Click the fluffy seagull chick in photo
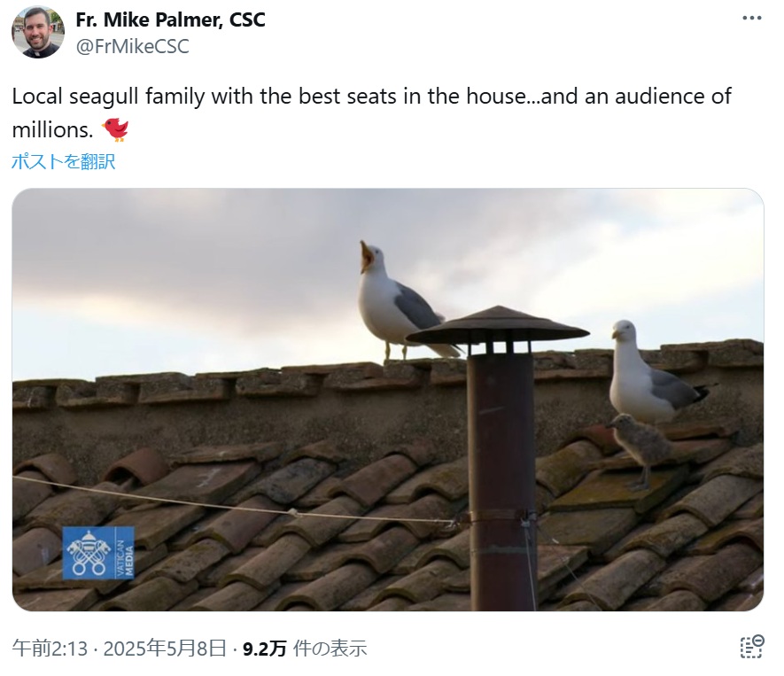Screen dimensions: 784x676 coord(641,450)
